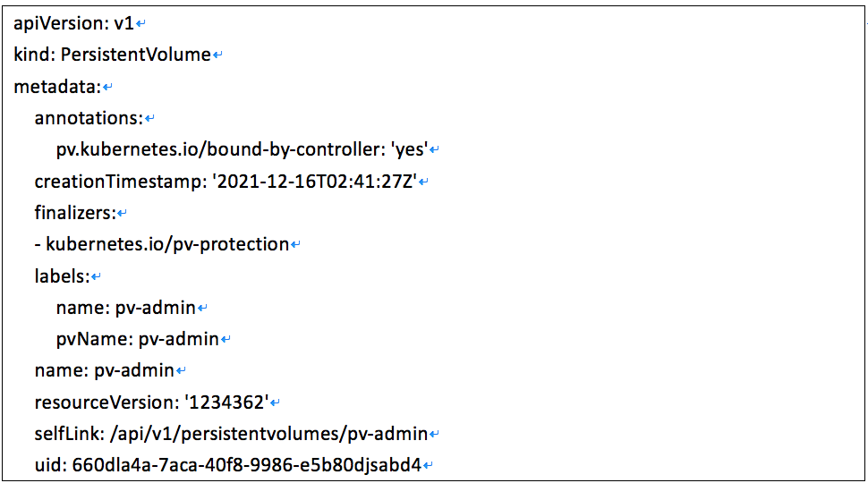Click the word PersistentVolume
The height and width of the screenshot is (483, 868).
136,55
